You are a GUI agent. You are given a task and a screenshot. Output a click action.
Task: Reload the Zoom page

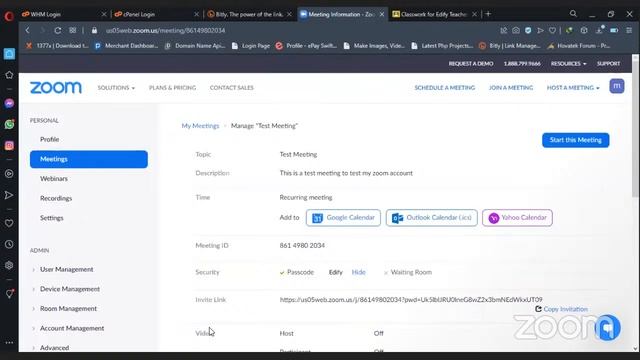coord(58,30)
